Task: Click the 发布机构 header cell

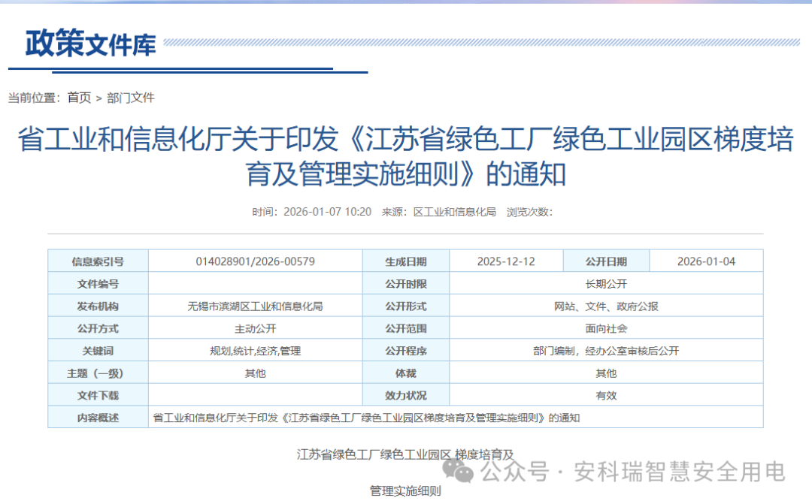Action: coord(98,306)
